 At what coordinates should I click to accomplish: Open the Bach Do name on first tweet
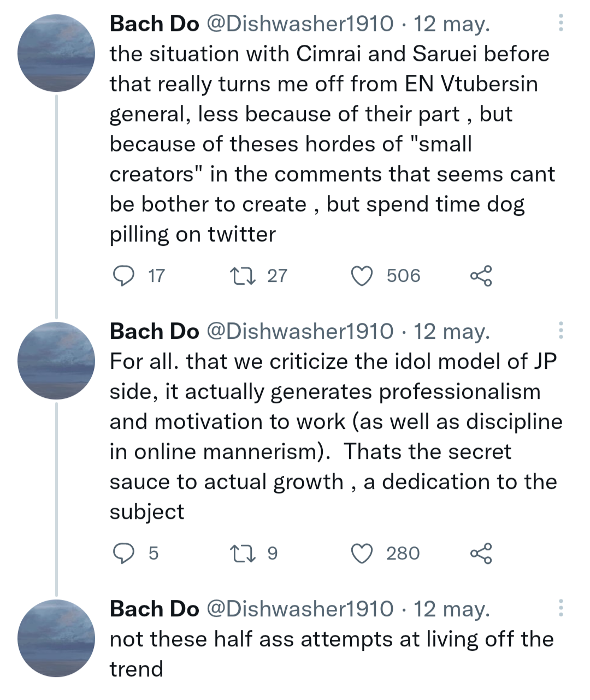point(154,24)
